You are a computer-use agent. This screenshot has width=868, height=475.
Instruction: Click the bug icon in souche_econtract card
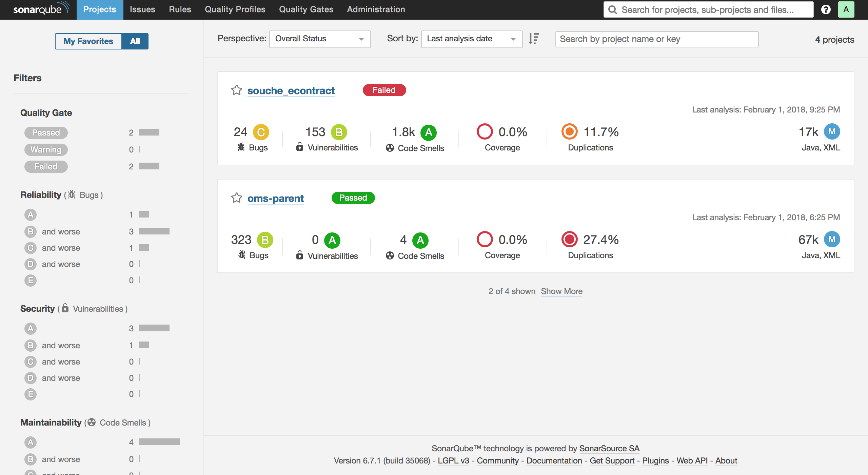[241, 147]
